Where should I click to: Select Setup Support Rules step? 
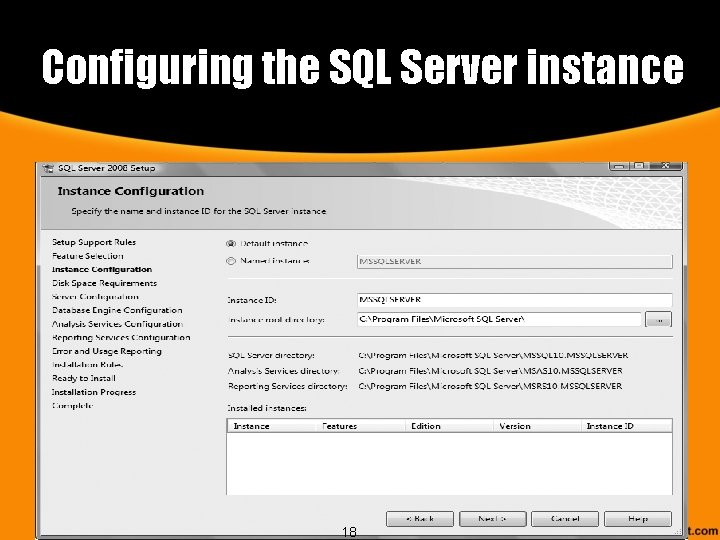pos(94,242)
